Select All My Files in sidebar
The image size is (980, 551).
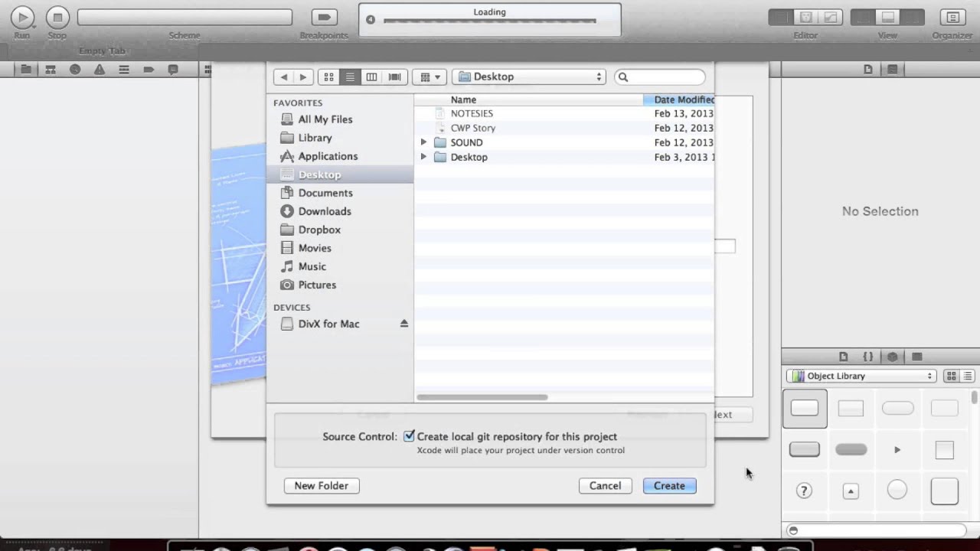point(340,119)
